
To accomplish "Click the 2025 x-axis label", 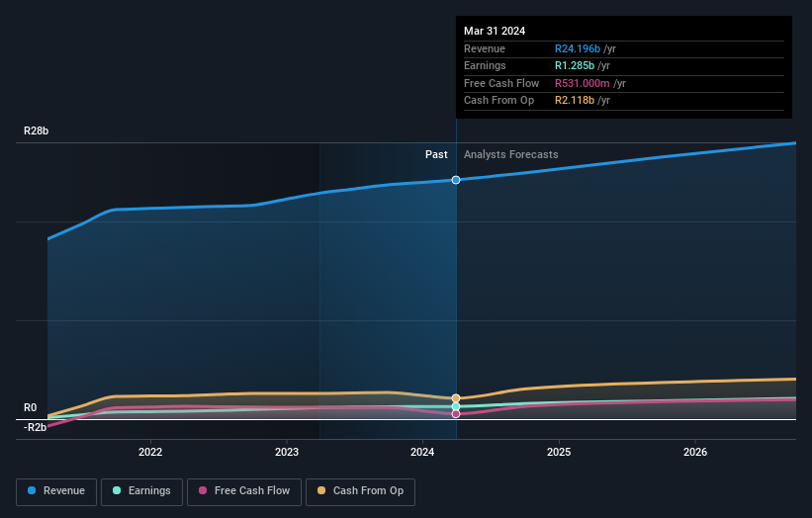I will click(559, 452).
